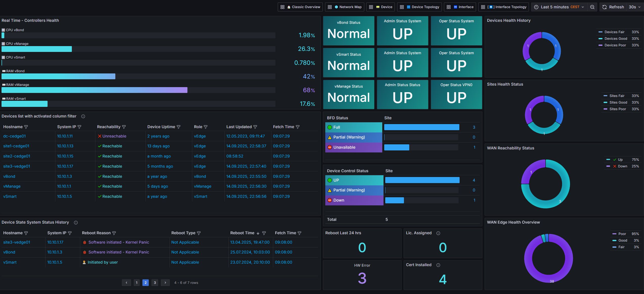644x294 pixels.
Task: Click the info icon beside Lic. Assigned
Action: point(438,233)
